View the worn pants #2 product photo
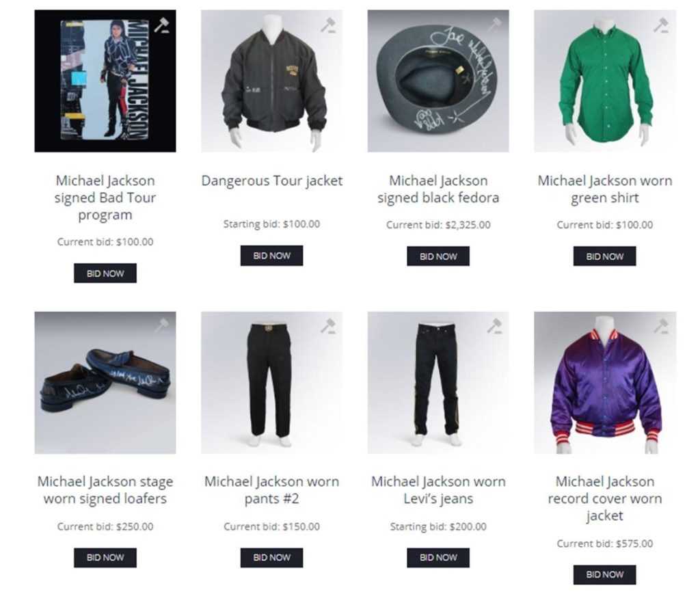This screenshot has width=700, height=594. pyautogui.click(x=272, y=383)
